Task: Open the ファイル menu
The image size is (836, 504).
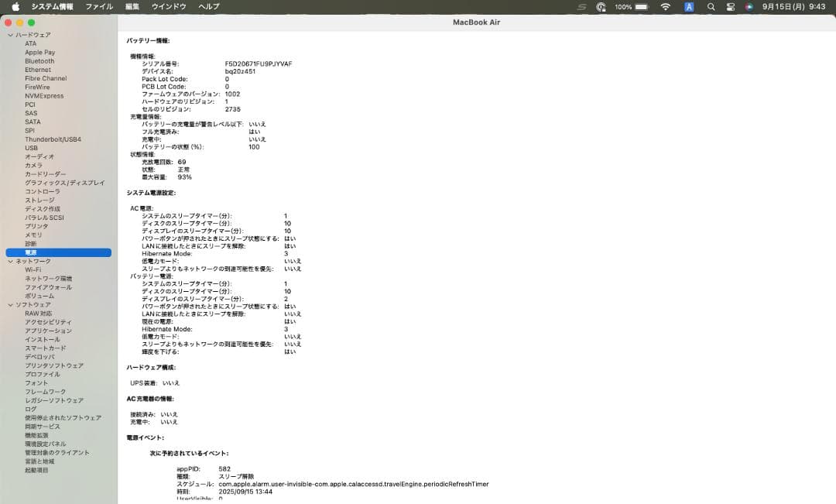Action: 98,6
